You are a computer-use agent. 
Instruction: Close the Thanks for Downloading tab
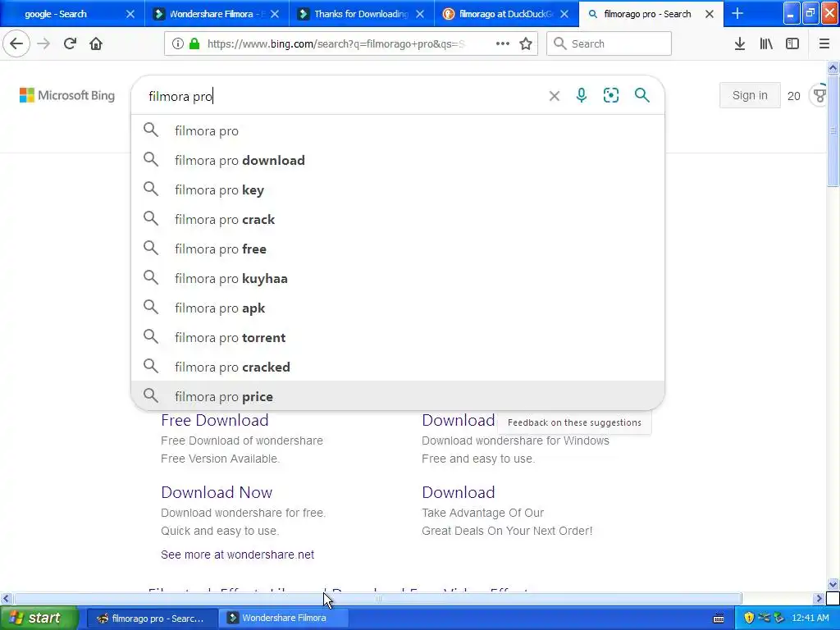420,14
